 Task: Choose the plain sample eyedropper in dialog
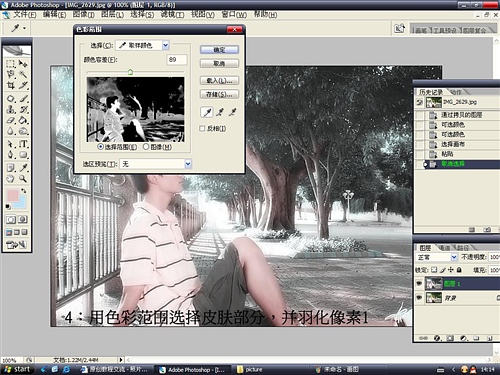tap(207, 112)
